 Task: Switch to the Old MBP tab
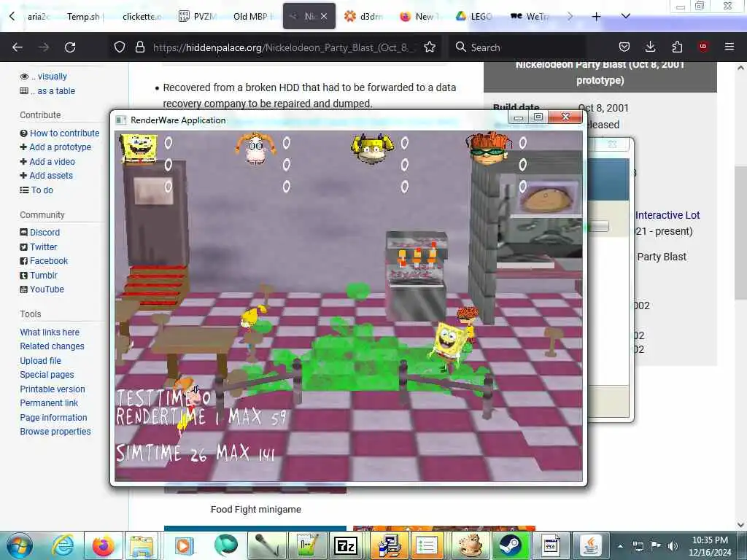click(x=252, y=17)
